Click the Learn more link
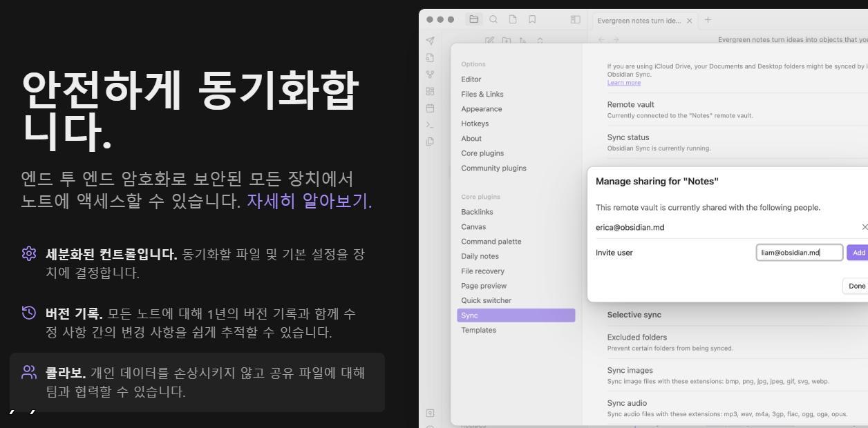The height and width of the screenshot is (428, 868). click(x=623, y=83)
